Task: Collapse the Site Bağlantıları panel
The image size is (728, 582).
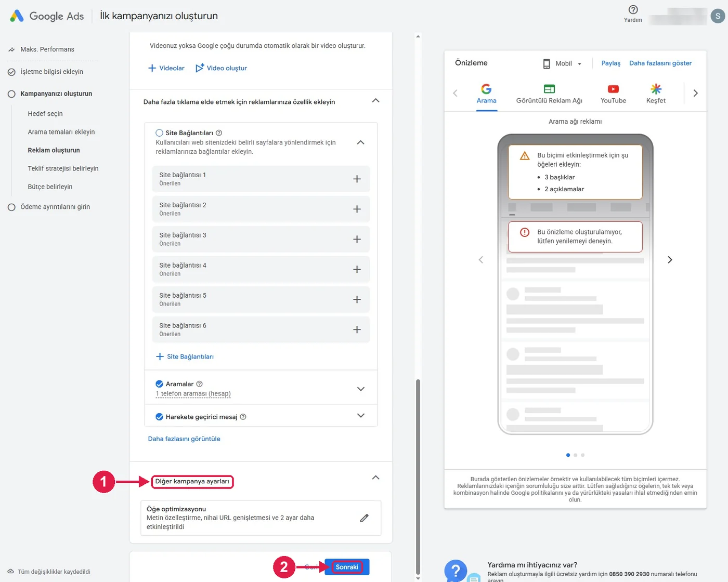Action: [x=360, y=142]
